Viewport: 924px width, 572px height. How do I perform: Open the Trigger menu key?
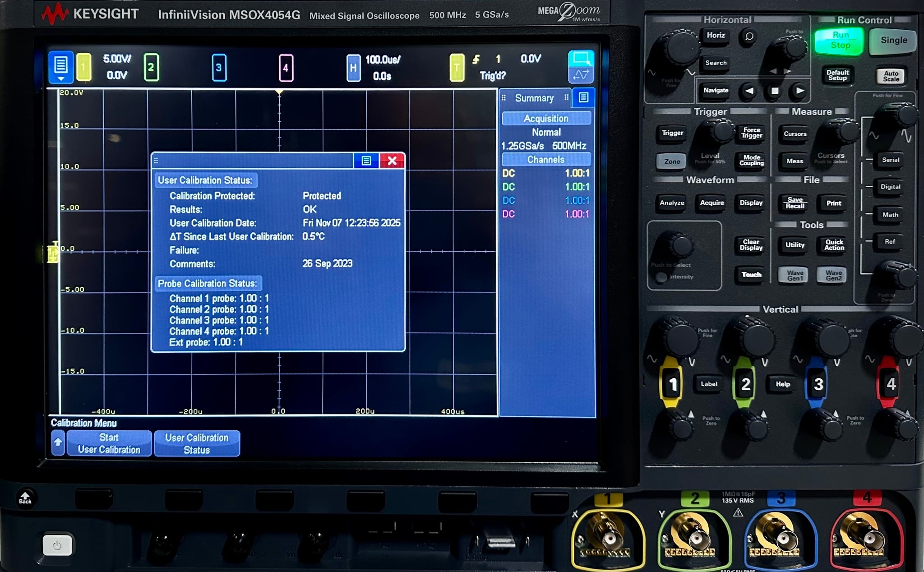point(672,133)
